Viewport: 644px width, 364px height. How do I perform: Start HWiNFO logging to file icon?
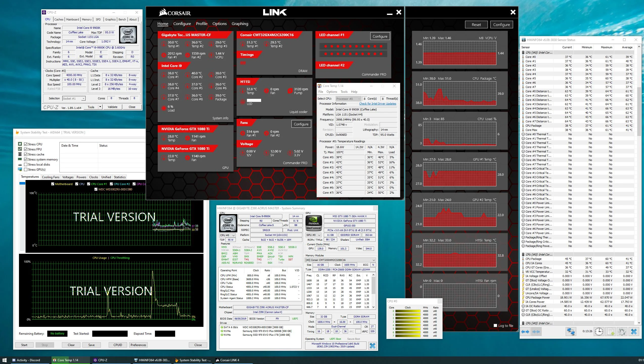tap(611, 331)
